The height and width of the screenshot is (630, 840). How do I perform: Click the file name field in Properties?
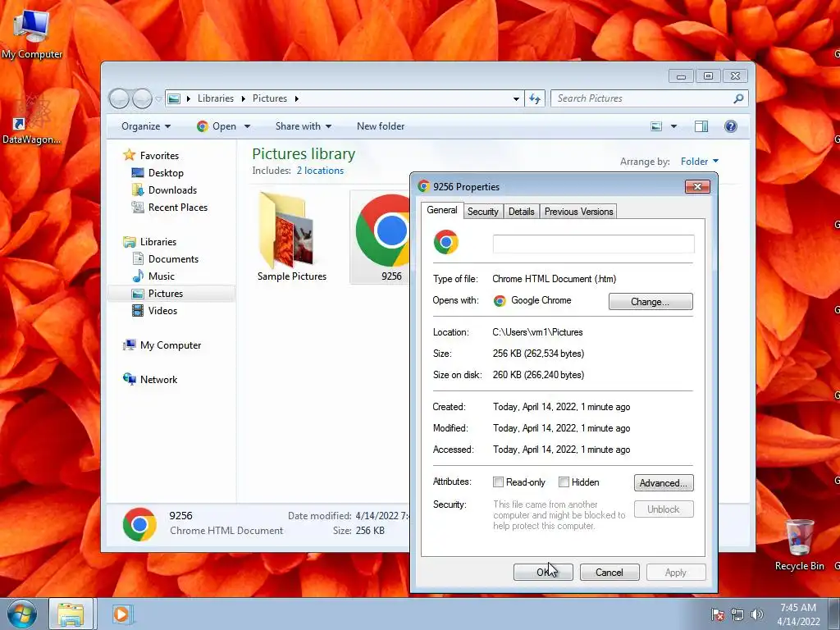593,244
